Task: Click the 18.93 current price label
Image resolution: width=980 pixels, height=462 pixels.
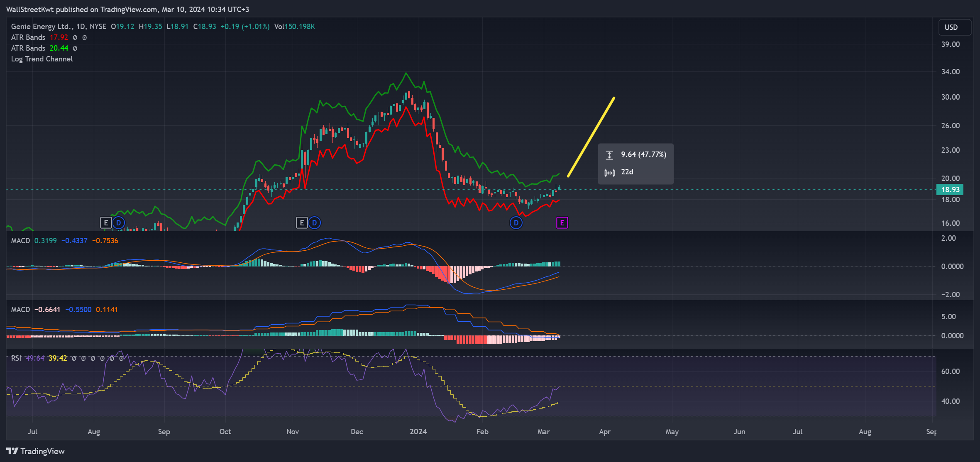Action: pyautogui.click(x=950, y=190)
